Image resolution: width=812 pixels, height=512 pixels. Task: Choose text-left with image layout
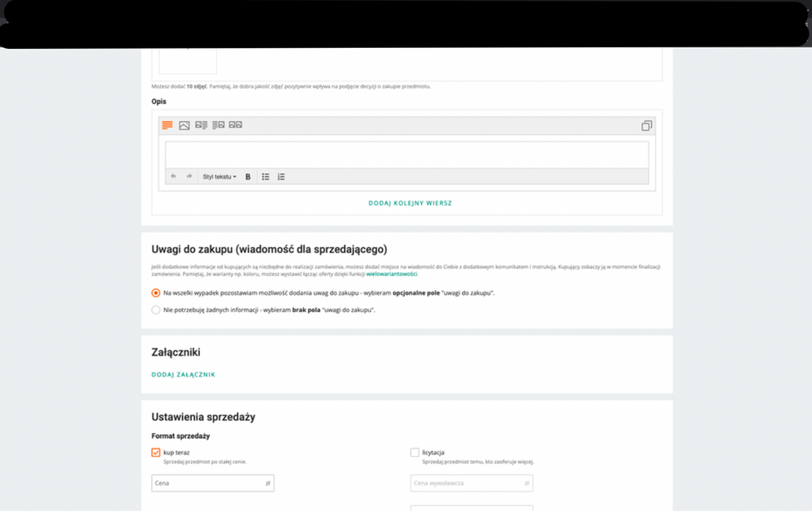point(219,125)
